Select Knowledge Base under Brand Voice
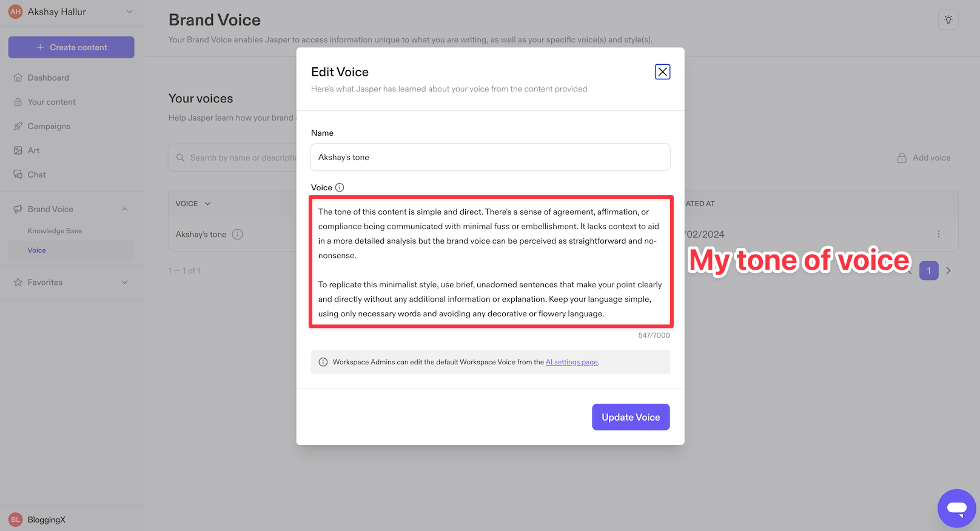 click(55, 231)
